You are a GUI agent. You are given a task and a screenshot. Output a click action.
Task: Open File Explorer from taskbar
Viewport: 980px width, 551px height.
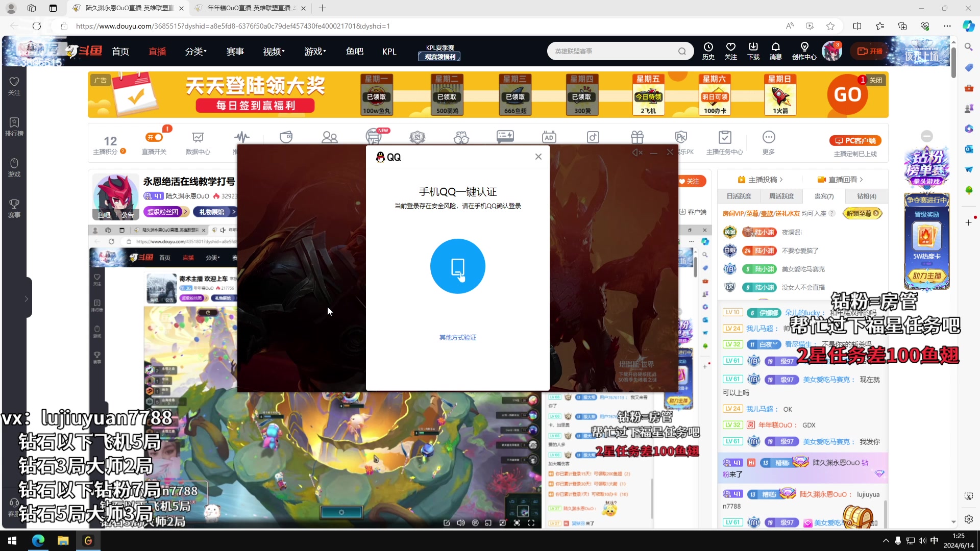pyautogui.click(x=63, y=541)
